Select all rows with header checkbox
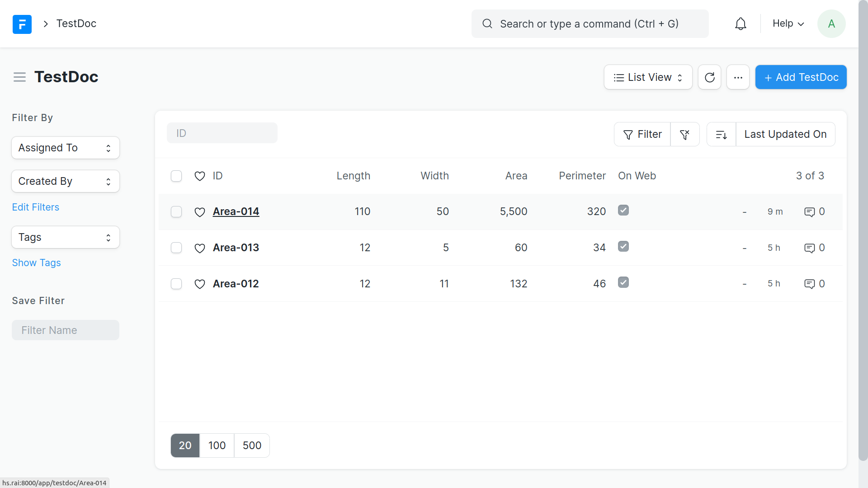The image size is (868, 488). tap(176, 176)
